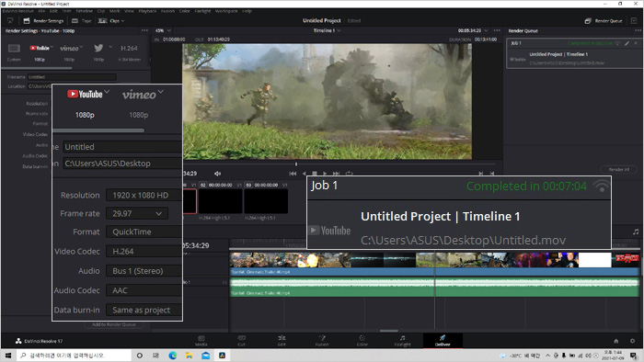Expand YouTube preset options arrow
This screenshot has height=362, width=644.
52,47
